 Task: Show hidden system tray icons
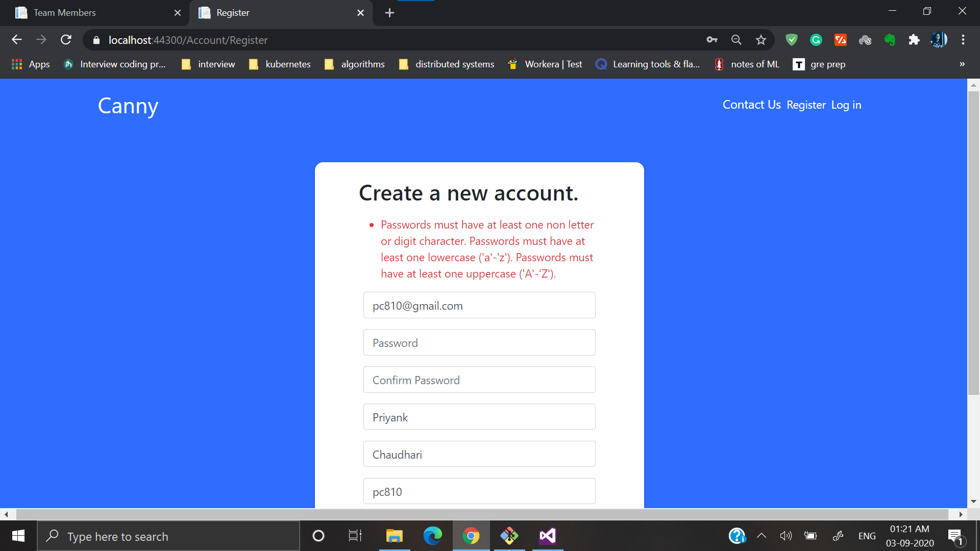tap(762, 536)
